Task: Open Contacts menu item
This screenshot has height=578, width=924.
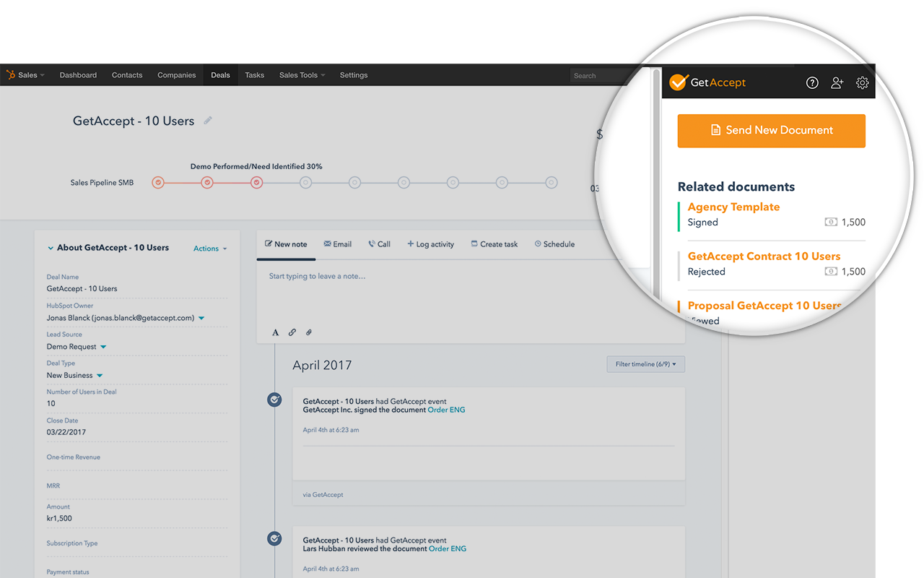Action: 127,75
